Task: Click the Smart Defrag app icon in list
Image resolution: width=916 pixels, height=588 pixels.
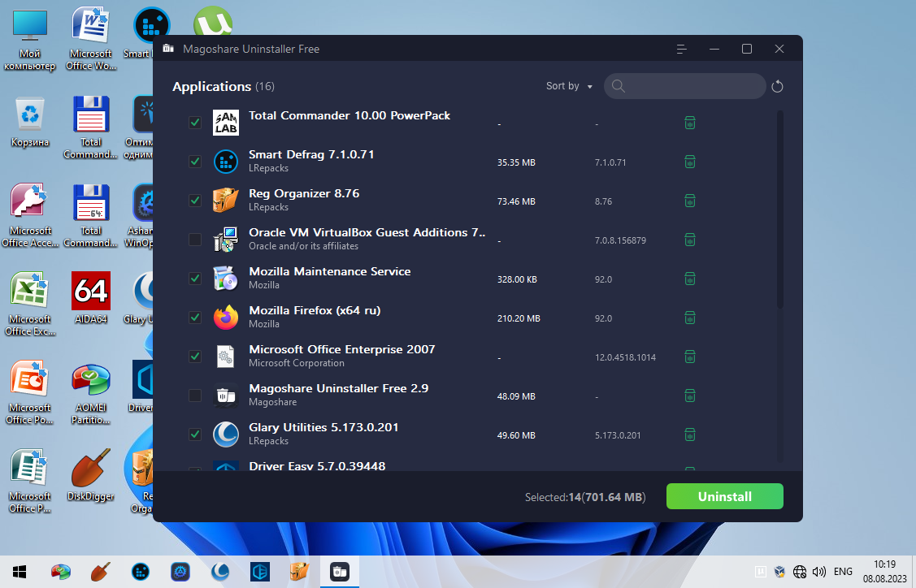Action: (225, 162)
